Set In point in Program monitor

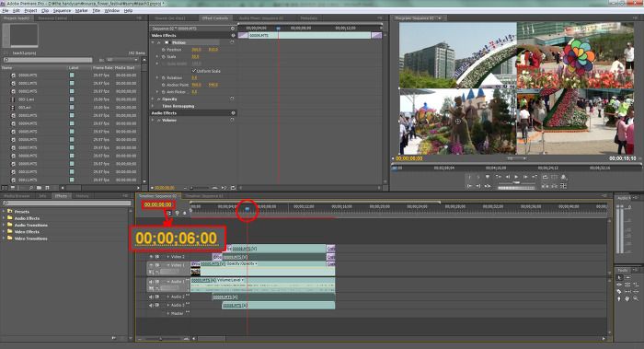click(469, 177)
